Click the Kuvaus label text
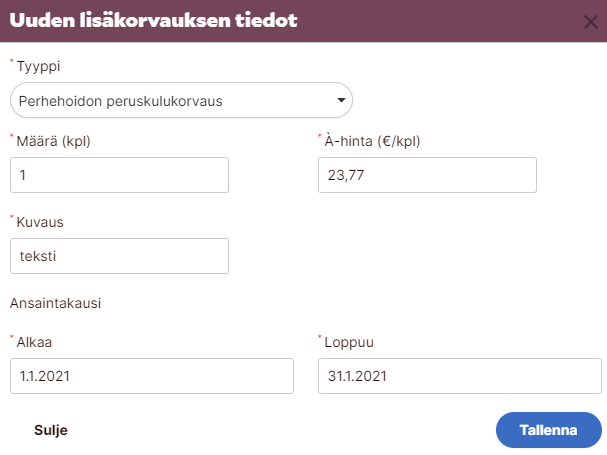 41,222
